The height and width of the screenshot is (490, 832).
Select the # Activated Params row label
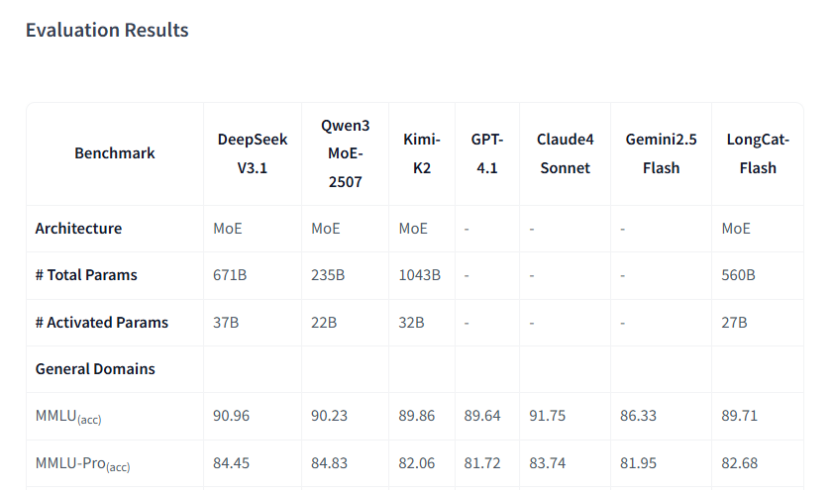pos(102,322)
